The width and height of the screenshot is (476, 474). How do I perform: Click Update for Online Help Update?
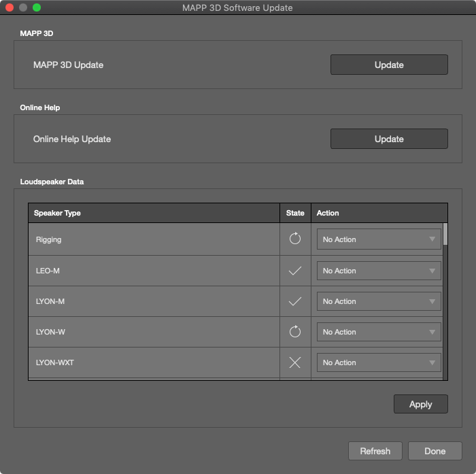point(389,139)
